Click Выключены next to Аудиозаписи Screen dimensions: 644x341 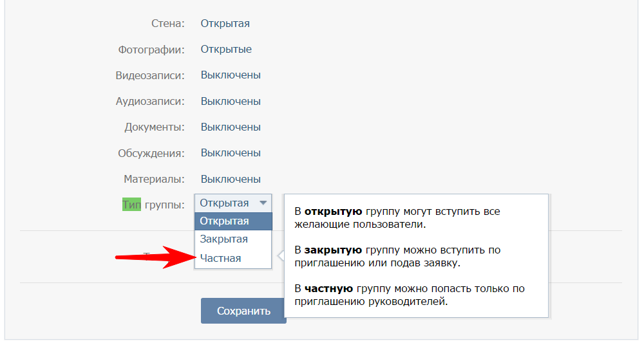pos(231,101)
